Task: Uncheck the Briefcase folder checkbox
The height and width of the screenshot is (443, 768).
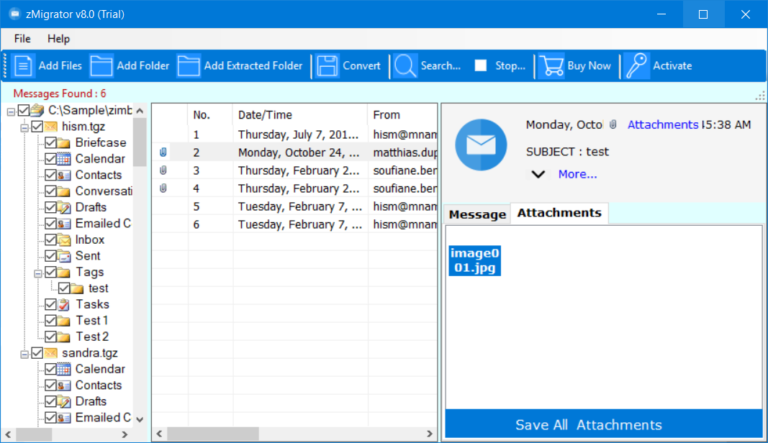Action: click(x=50, y=143)
